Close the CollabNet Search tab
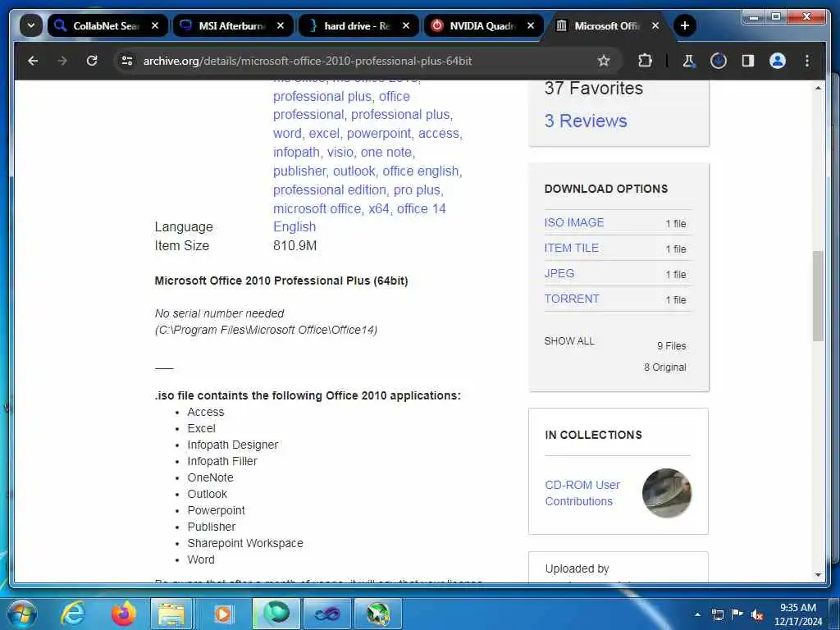Image resolution: width=840 pixels, height=630 pixels. tap(155, 25)
